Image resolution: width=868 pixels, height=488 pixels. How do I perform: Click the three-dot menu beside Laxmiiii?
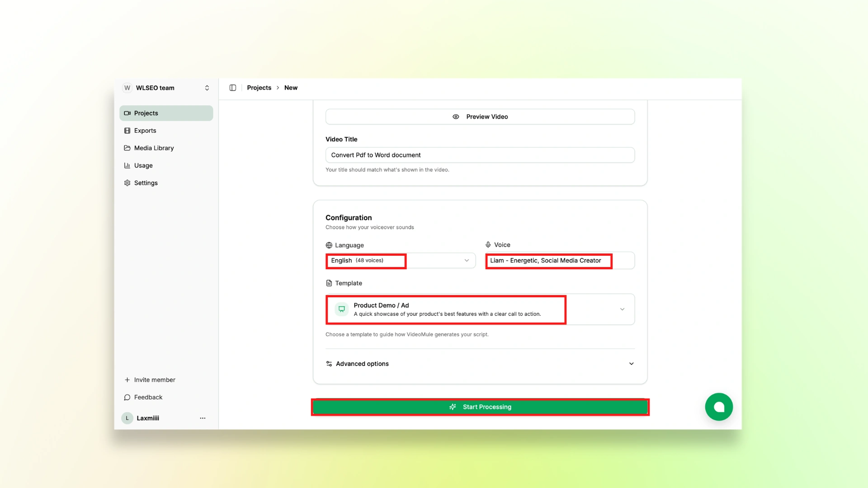tap(203, 418)
